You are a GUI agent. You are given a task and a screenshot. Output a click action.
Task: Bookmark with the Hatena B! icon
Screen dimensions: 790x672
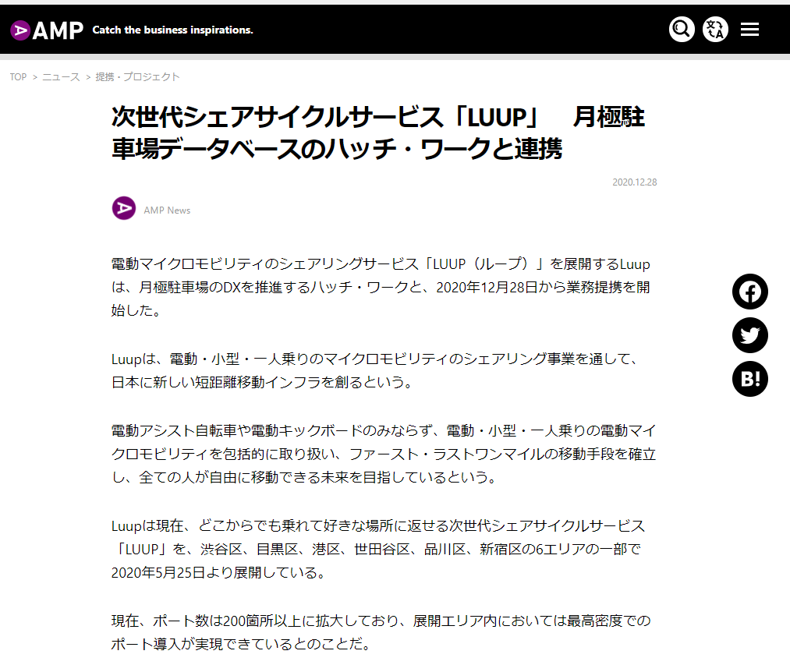pos(749,379)
